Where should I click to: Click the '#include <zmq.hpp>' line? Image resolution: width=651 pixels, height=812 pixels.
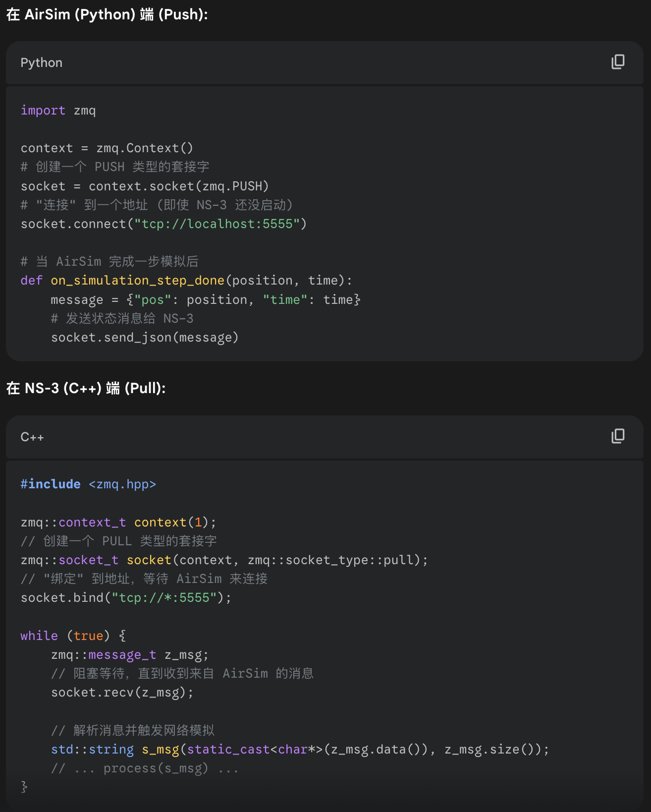pos(88,484)
